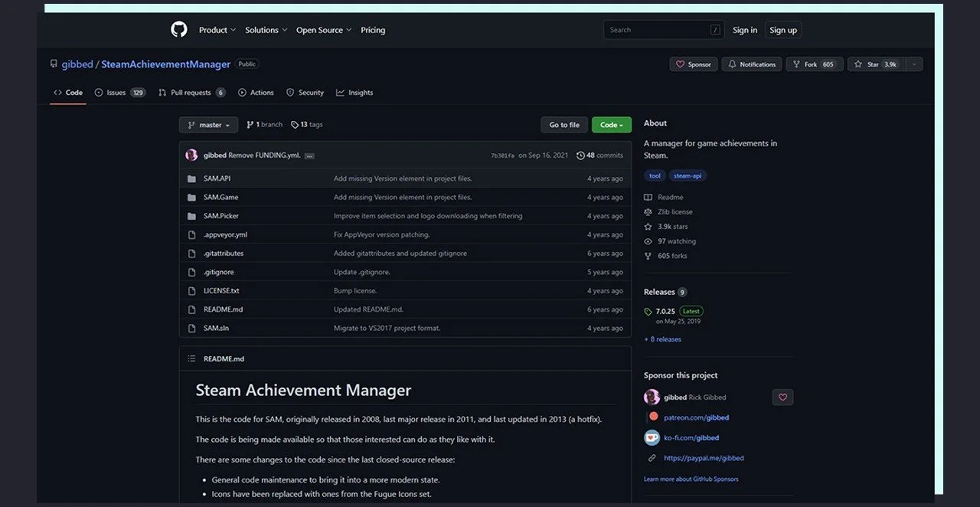
Task: Click gibbed's avatar in latest commit row
Action: pyautogui.click(x=191, y=155)
